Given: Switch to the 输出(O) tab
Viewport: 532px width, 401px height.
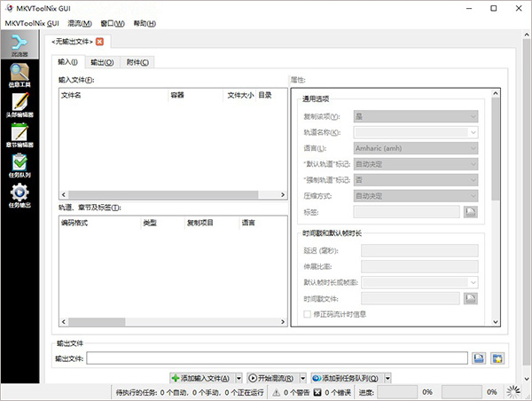Looking at the screenshot, I should tap(104, 62).
